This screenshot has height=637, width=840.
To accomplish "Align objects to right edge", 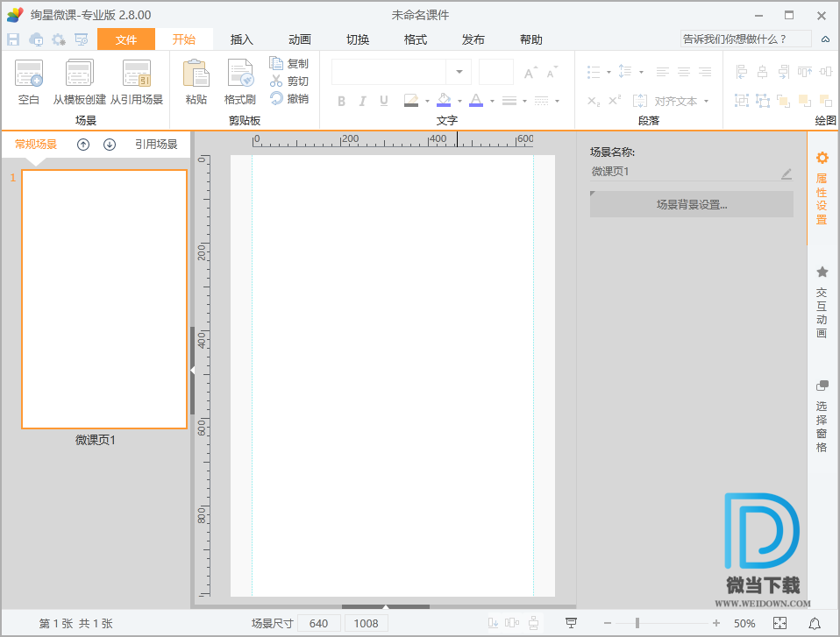I will (784, 72).
